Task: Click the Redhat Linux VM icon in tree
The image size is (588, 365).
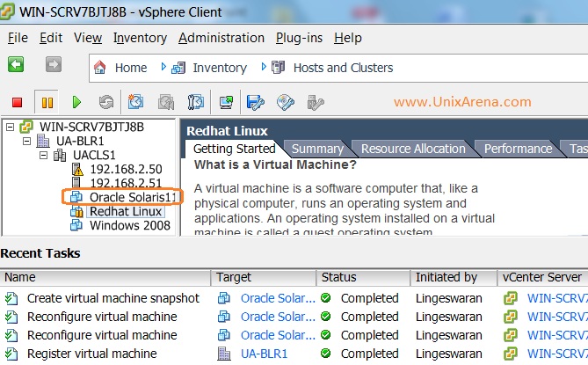Action: point(76,212)
